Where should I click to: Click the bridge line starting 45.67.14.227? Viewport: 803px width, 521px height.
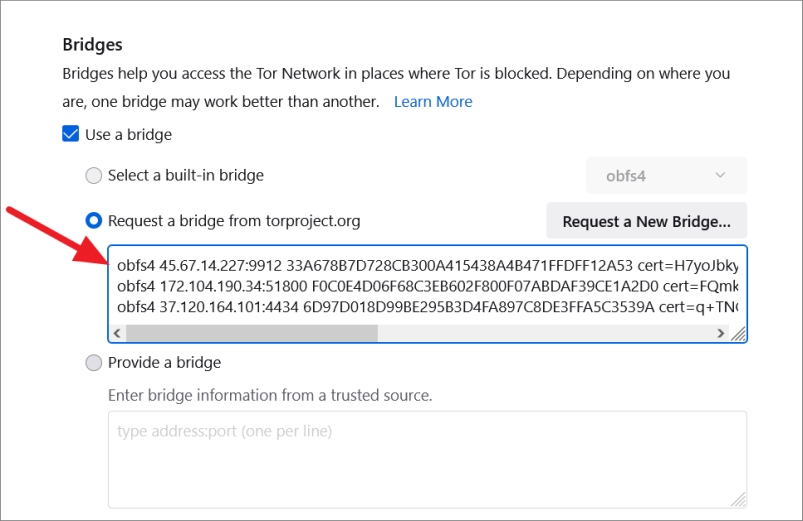pyautogui.click(x=427, y=266)
